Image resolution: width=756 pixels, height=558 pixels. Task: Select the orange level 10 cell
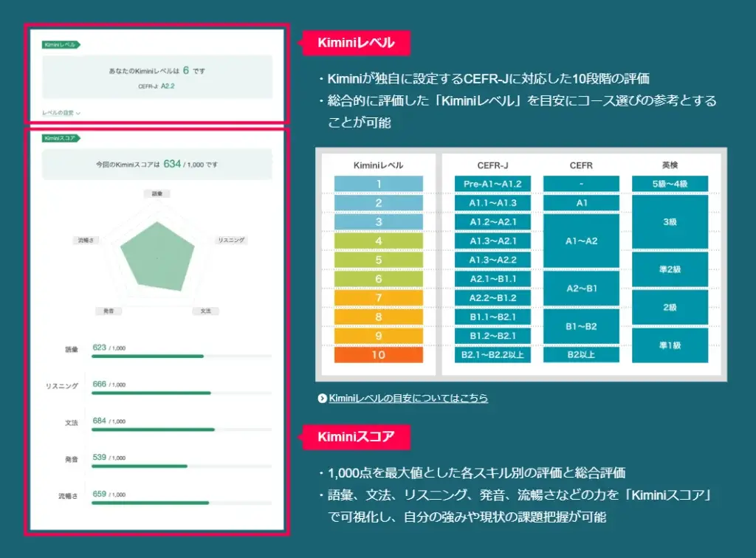(379, 355)
